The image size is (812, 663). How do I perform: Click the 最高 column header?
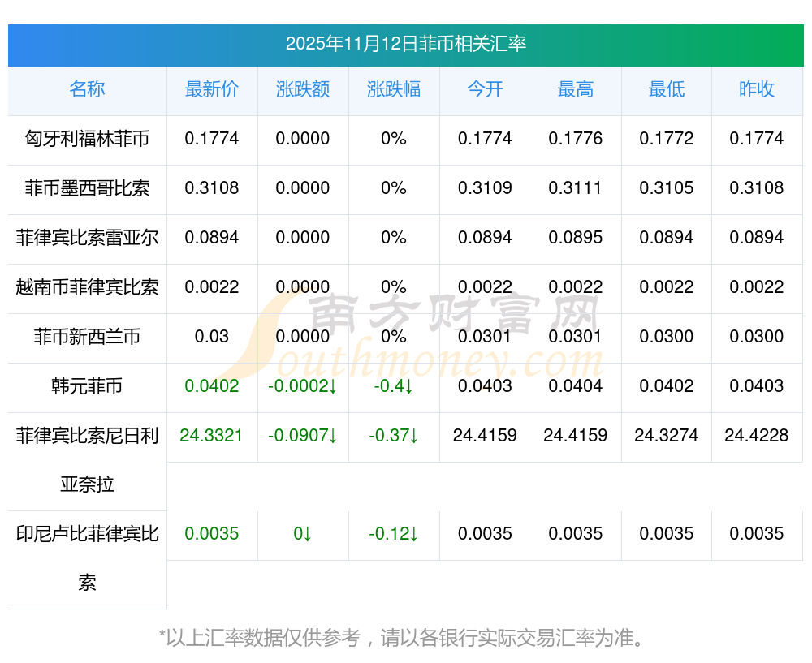tap(576, 90)
